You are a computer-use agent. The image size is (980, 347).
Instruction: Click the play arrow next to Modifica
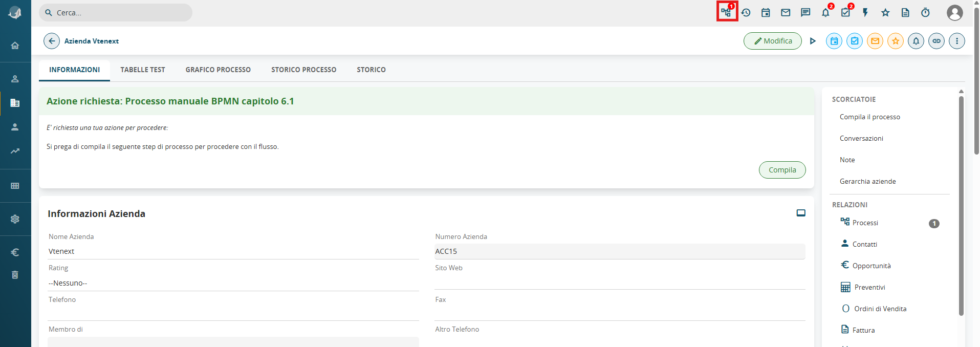coord(813,41)
